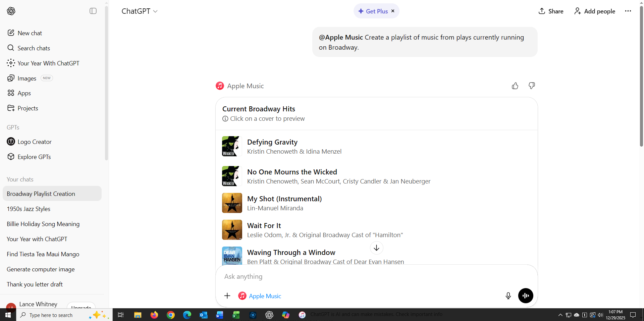Open the three-dot more options menu
The width and height of the screenshot is (644, 321).
tap(628, 11)
